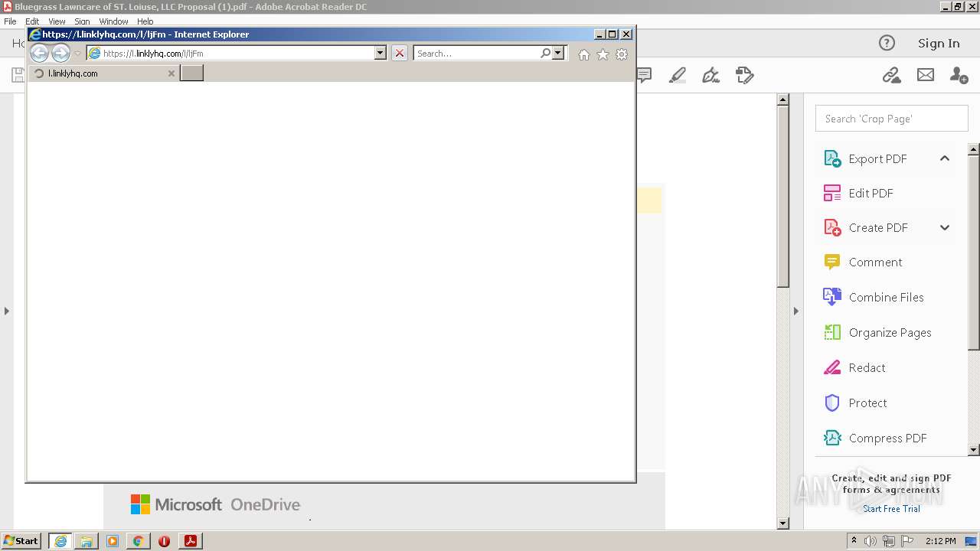
Task: Click the Internet Explorer Back arrow button
Action: point(39,54)
